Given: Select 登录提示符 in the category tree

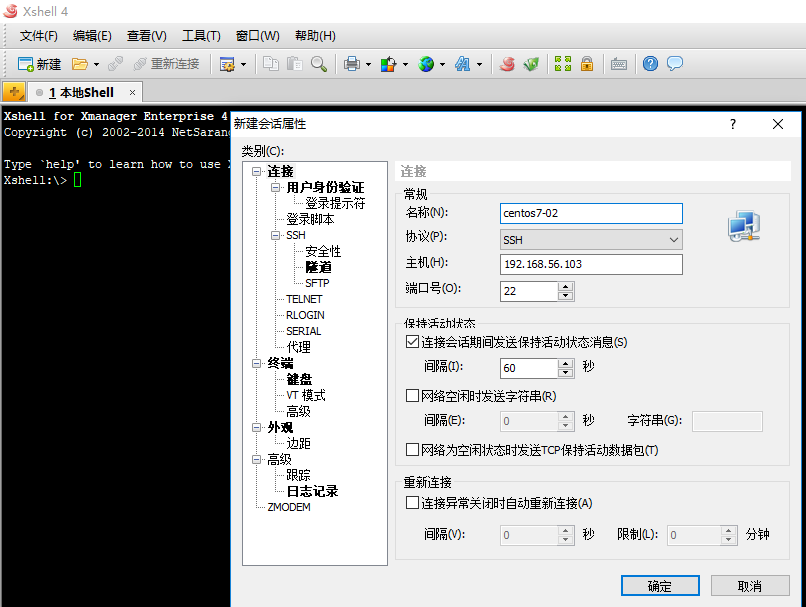Looking at the screenshot, I should point(335,203).
